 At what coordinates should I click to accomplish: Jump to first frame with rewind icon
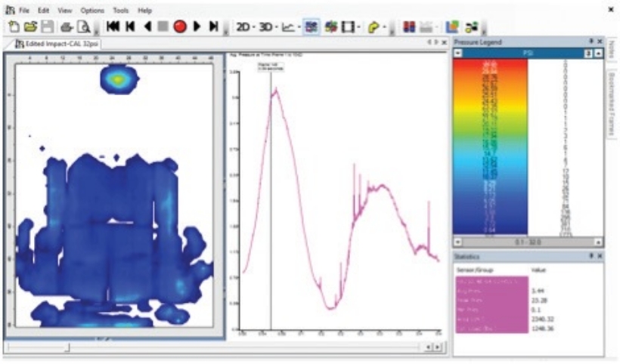[x=113, y=27]
